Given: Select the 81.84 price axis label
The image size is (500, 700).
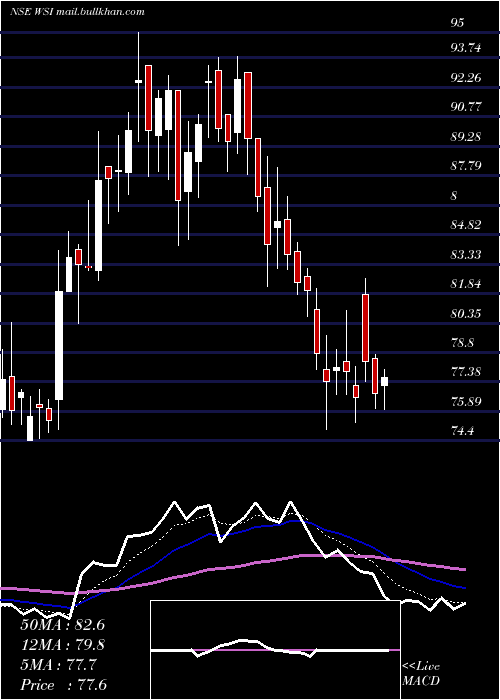Looking at the screenshot, I should (x=466, y=284).
